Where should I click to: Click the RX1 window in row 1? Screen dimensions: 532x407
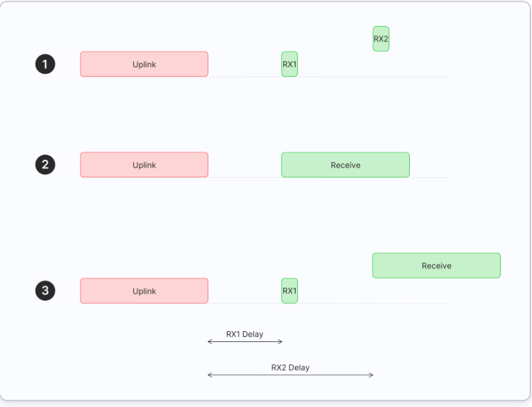(289, 64)
